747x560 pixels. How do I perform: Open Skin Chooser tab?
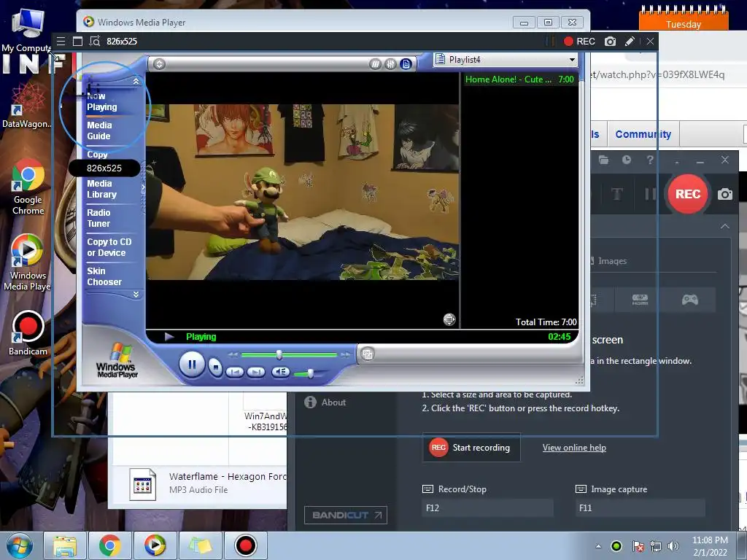point(104,276)
